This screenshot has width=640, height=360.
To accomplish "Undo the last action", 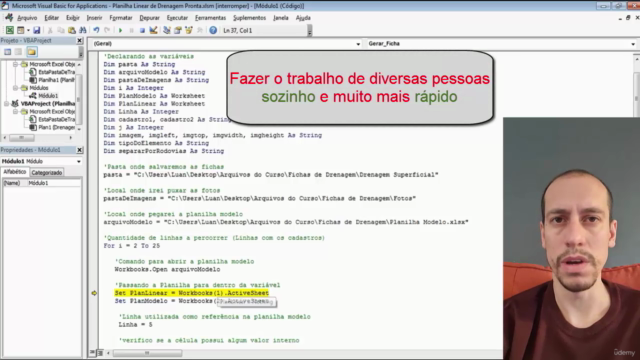I will (96, 30).
